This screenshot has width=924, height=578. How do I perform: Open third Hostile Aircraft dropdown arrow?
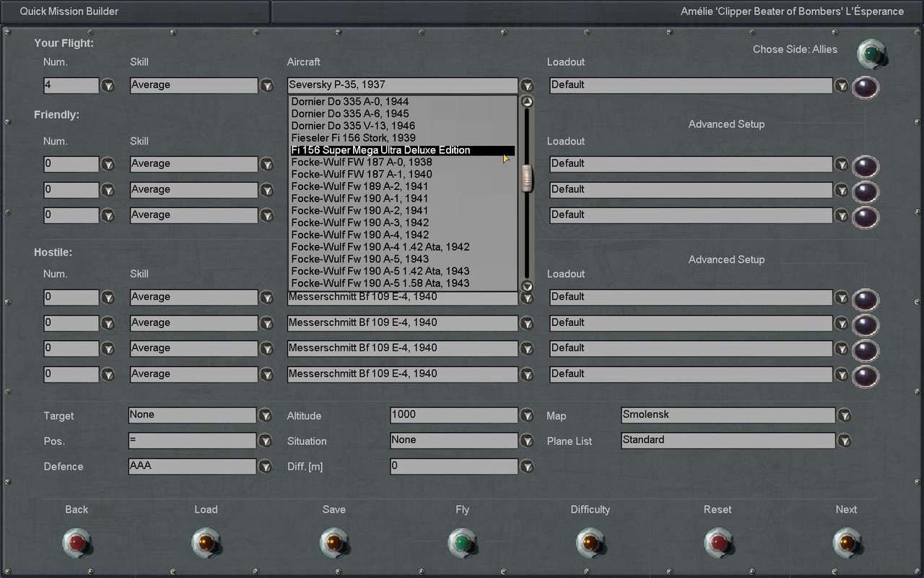pyautogui.click(x=527, y=349)
